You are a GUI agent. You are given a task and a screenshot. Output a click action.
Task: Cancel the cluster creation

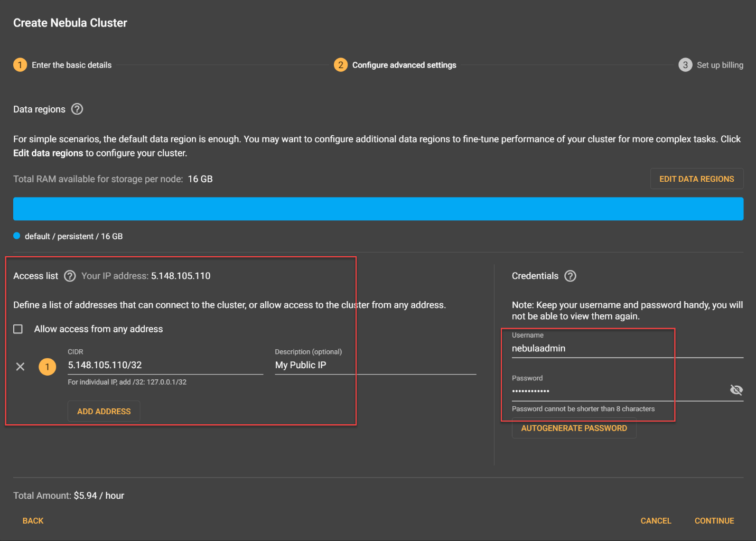[656, 520]
